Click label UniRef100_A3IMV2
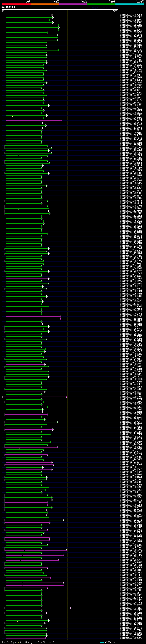Screen dimensions: 146x644 click(131, 72)
